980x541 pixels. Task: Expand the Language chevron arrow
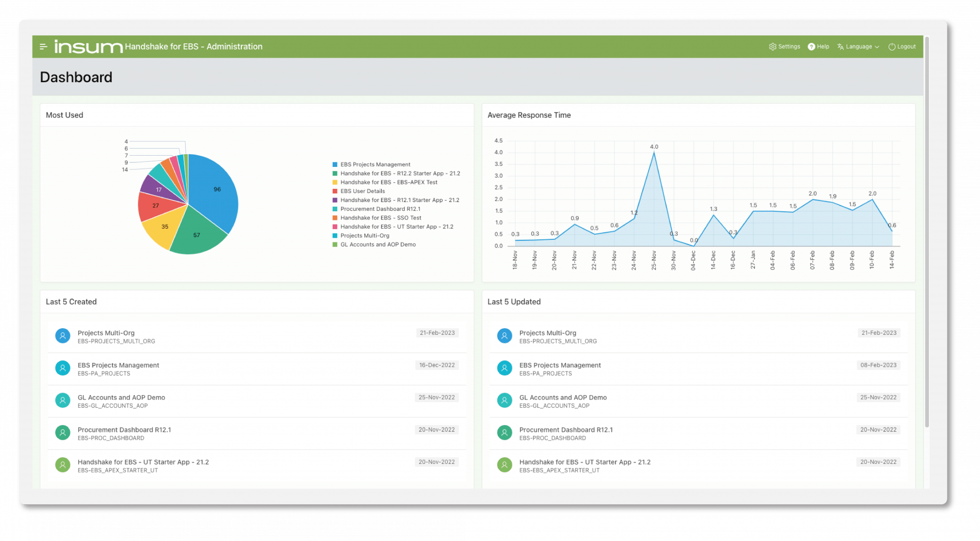pyautogui.click(x=877, y=47)
